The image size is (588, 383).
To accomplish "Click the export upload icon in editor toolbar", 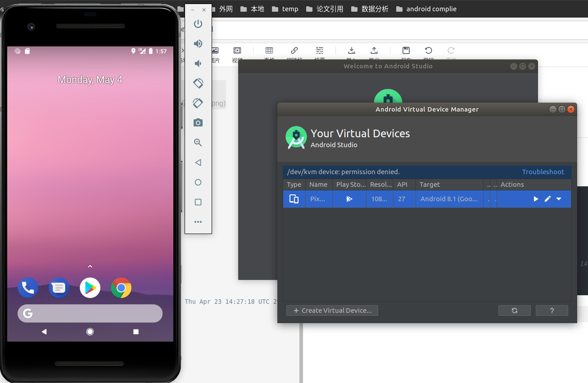I will [x=374, y=51].
